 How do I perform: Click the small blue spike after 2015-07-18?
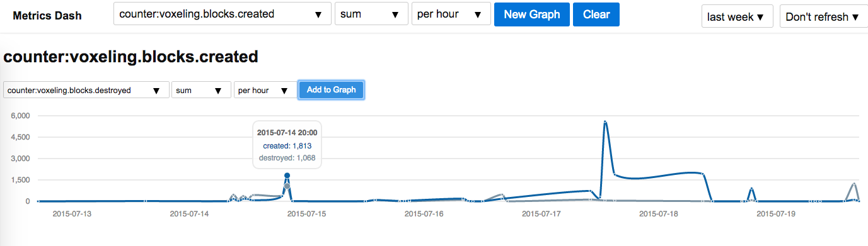(x=751, y=189)
